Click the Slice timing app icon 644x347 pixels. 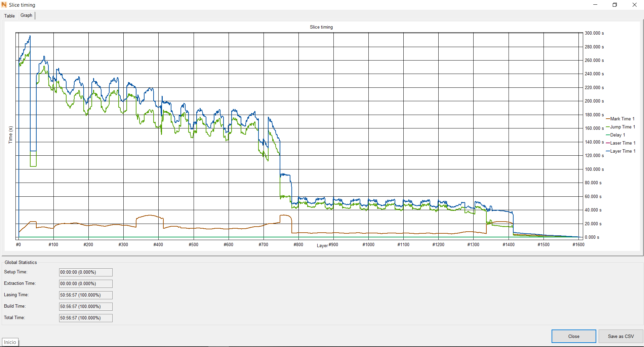click(4, 5)
